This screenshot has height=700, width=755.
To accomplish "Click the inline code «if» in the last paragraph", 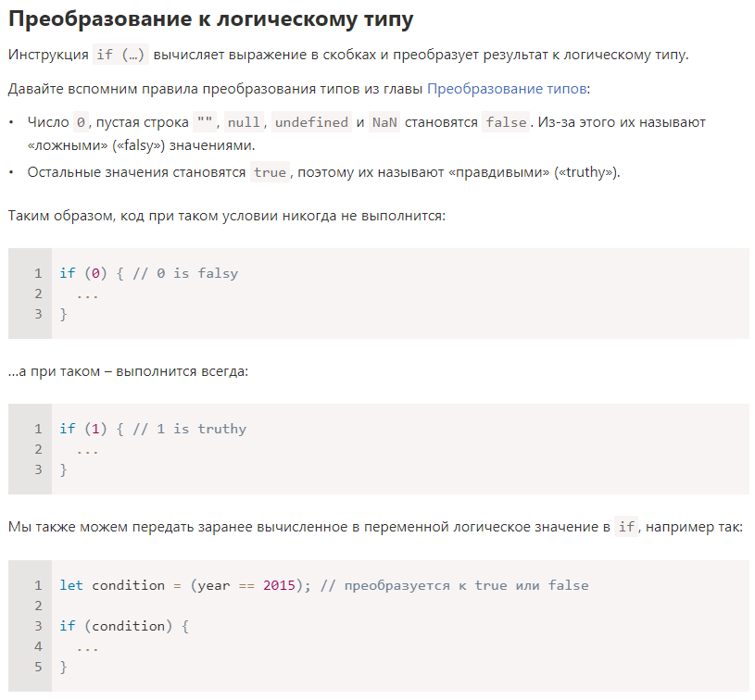I will (x=626, y=527).
